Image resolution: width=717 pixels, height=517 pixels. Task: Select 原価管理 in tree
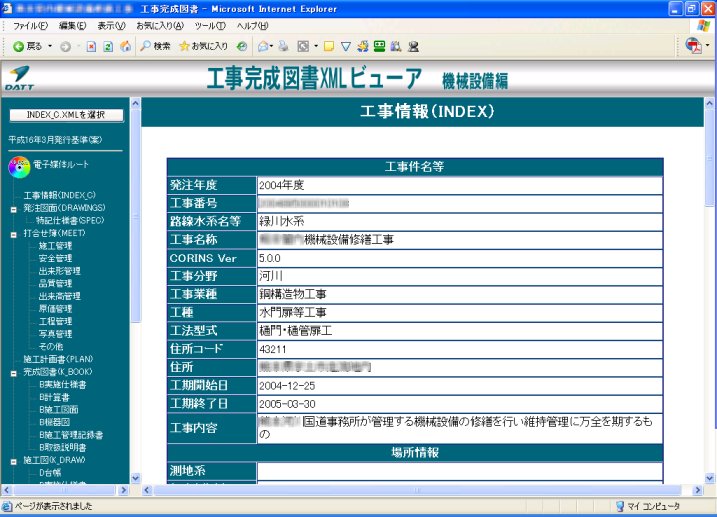coord(55,309)
